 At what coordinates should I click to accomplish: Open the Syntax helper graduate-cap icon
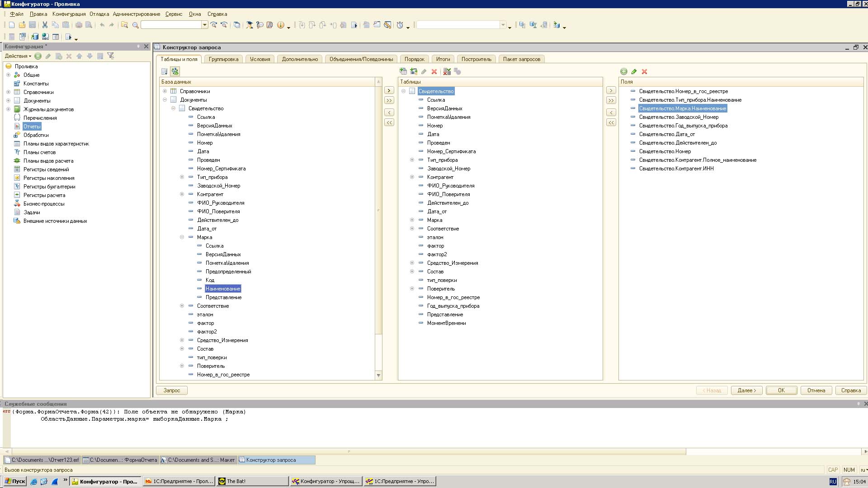coord(250,25)
